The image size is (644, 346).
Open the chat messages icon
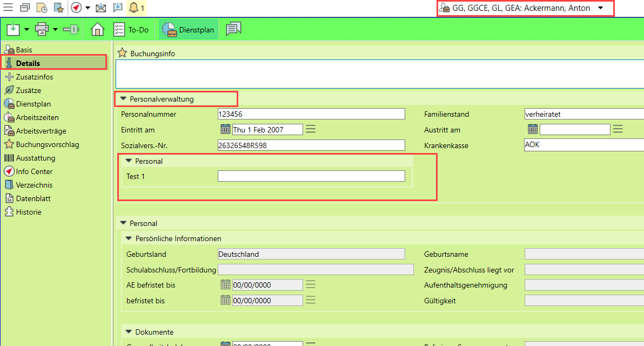click(x=233, y=29)
